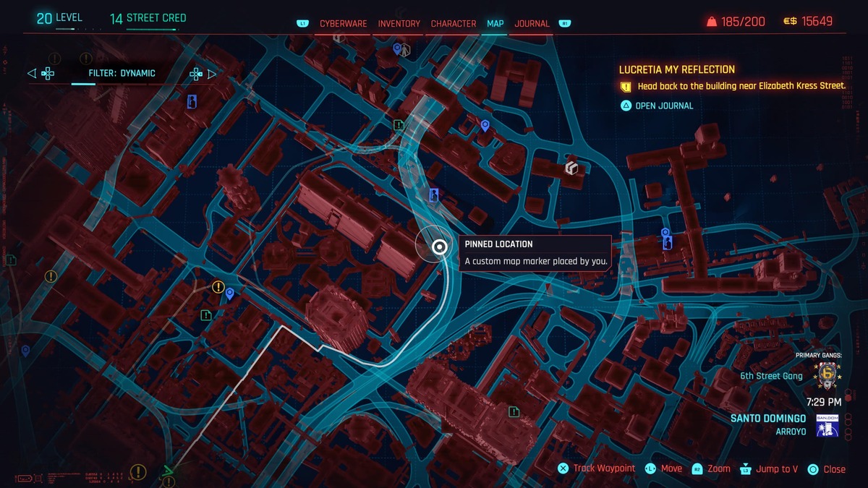Click the pinned location map marker
Viewport: 868px width, 488px height.
(438, 247)
